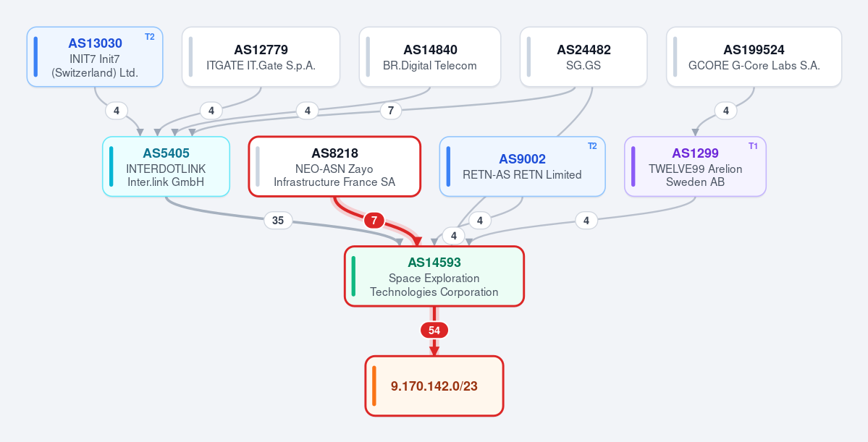This screenshot has width=868, height=442.
Task: Select the 9.170.142.0/23 prefix node
Action: pyautogui.click(x=434, y=386)
